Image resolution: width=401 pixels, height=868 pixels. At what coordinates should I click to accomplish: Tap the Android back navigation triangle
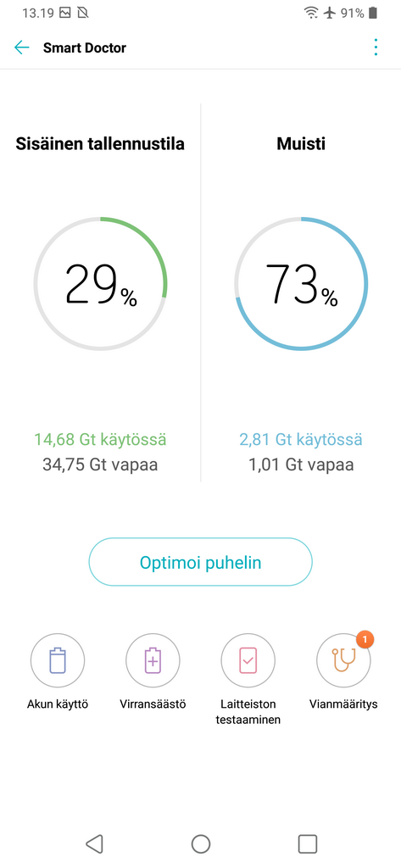tap(95, 843)
